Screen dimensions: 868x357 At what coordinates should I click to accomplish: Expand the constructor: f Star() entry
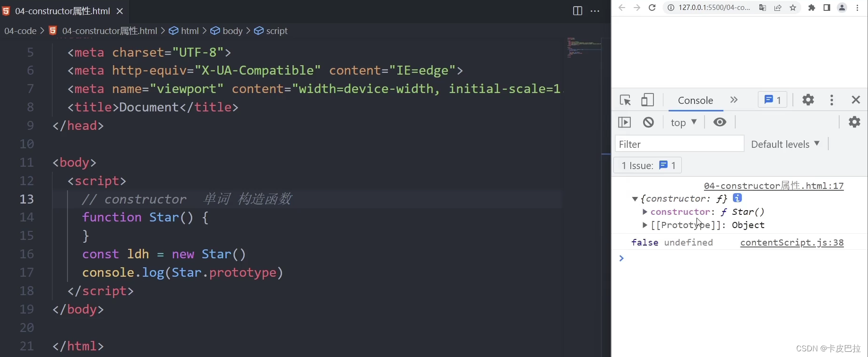(645, 212)
